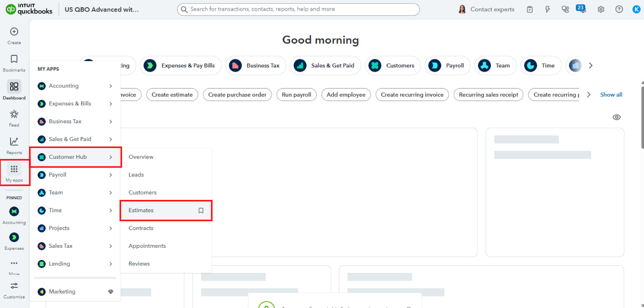Click the Contact experts avatar
The height and width of the screenshot is (308, 644).
[462, 9]
